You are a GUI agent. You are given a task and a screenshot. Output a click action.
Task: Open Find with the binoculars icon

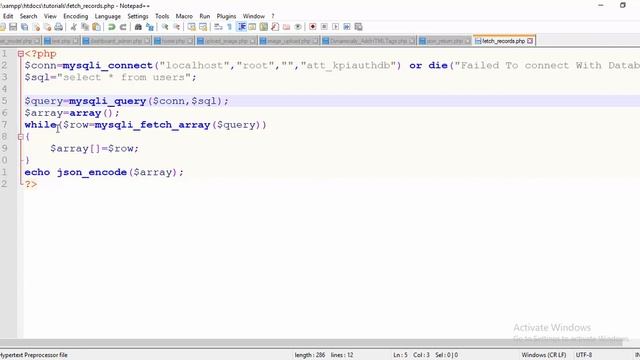pyautogui.click(x=138, y=27)
